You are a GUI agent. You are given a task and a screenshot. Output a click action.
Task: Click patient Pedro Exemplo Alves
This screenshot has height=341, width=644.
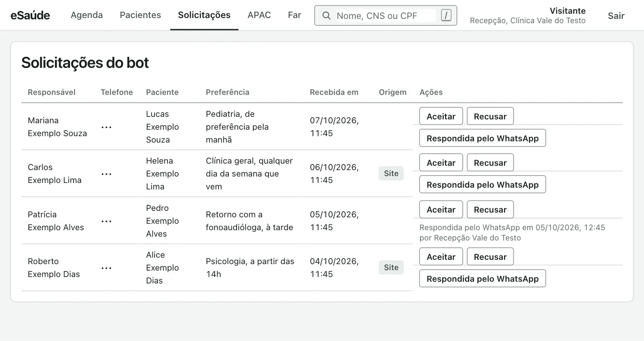(x=162, y=221)
